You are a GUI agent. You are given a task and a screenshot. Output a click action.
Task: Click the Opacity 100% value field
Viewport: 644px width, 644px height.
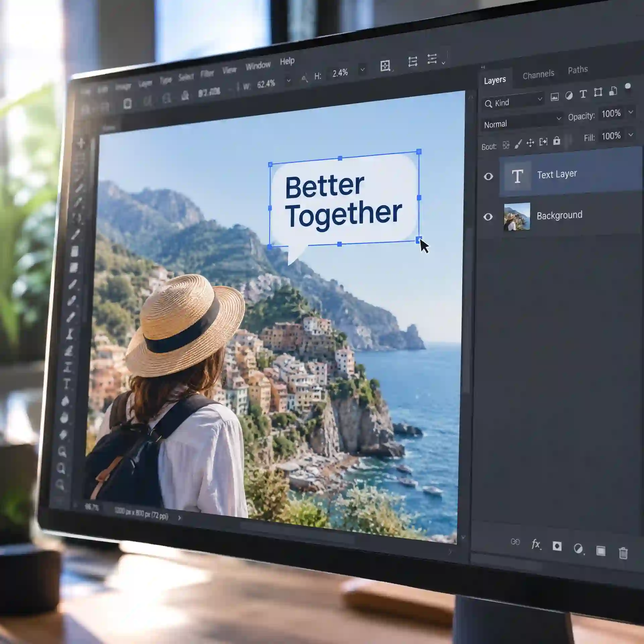coord(611,114)
